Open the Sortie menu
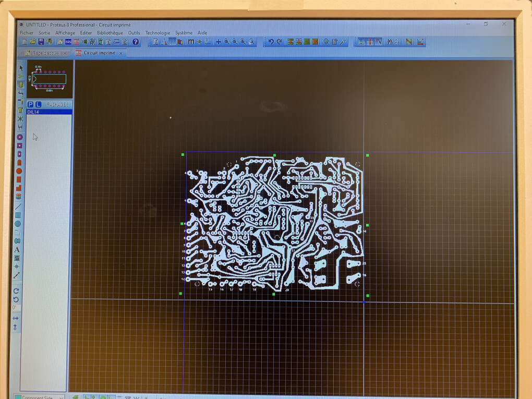Image resolution: width=532 pixels, height=399 pixels. [x=44, y=33]
